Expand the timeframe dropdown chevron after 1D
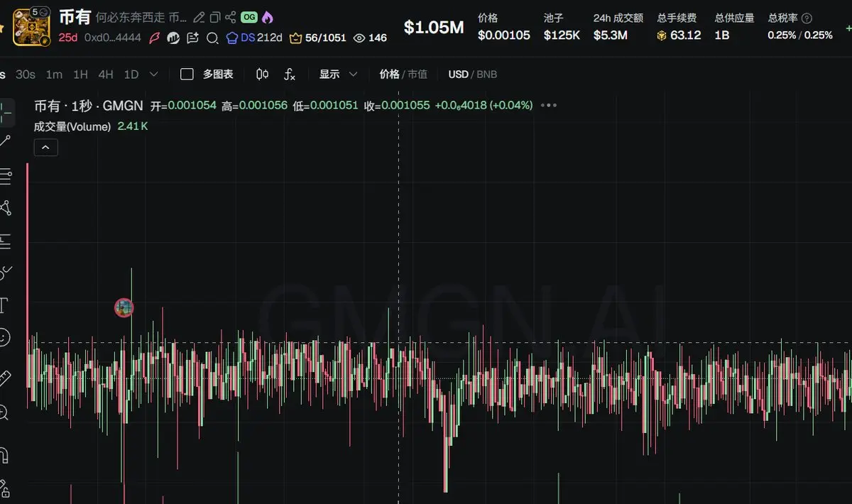 click(x=154, y=74)
